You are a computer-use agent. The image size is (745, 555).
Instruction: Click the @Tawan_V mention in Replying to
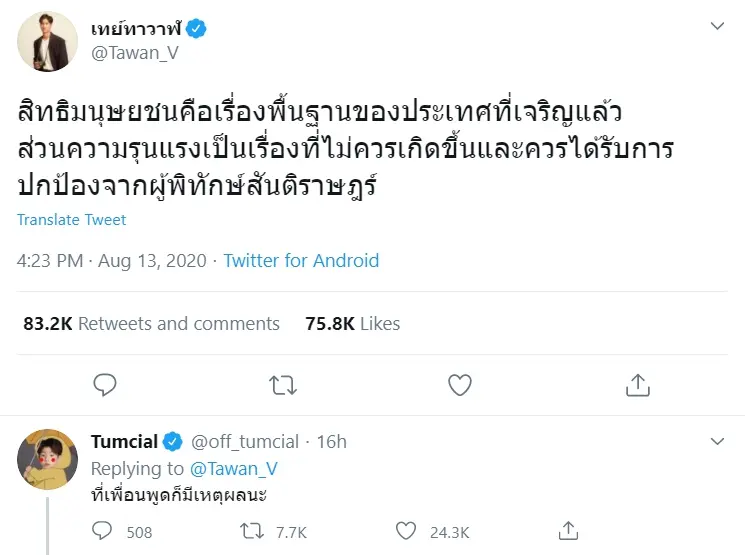[233, 468]
